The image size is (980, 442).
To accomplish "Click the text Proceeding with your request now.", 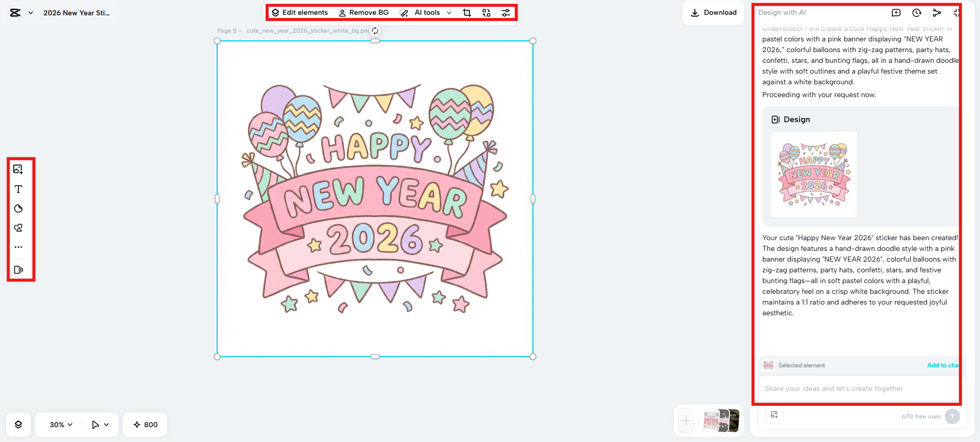I will 819,95.
